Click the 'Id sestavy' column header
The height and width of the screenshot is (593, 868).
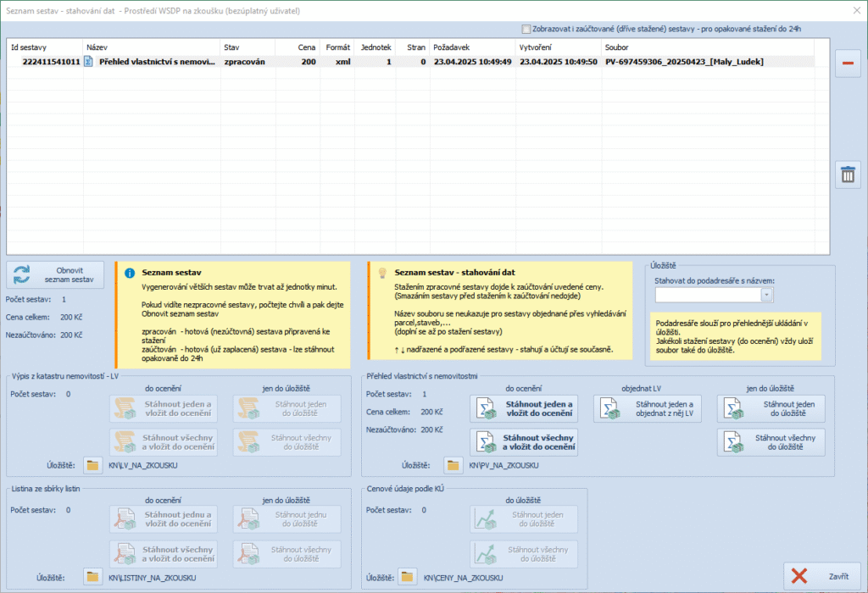click(x=45, y=47)
